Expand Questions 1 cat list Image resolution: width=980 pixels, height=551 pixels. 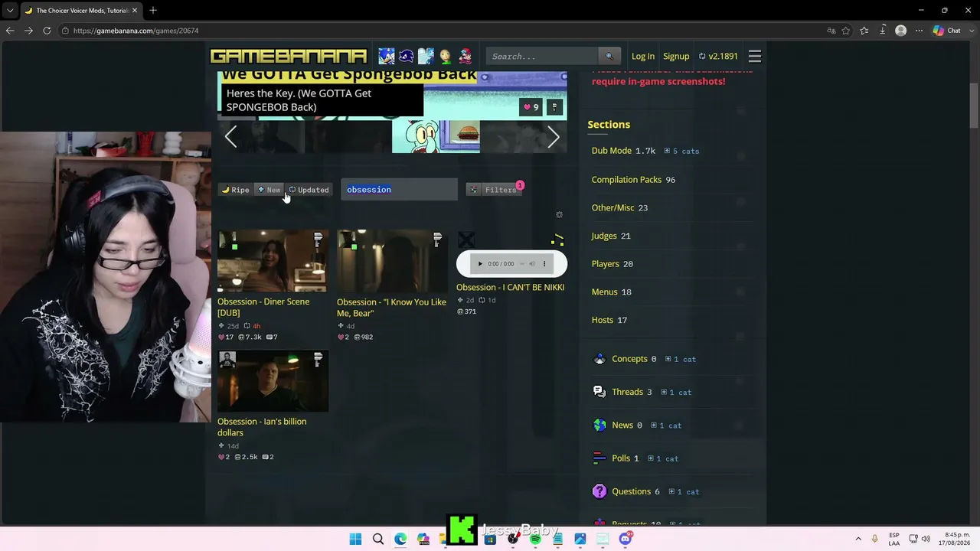click(x=684, y=492)
